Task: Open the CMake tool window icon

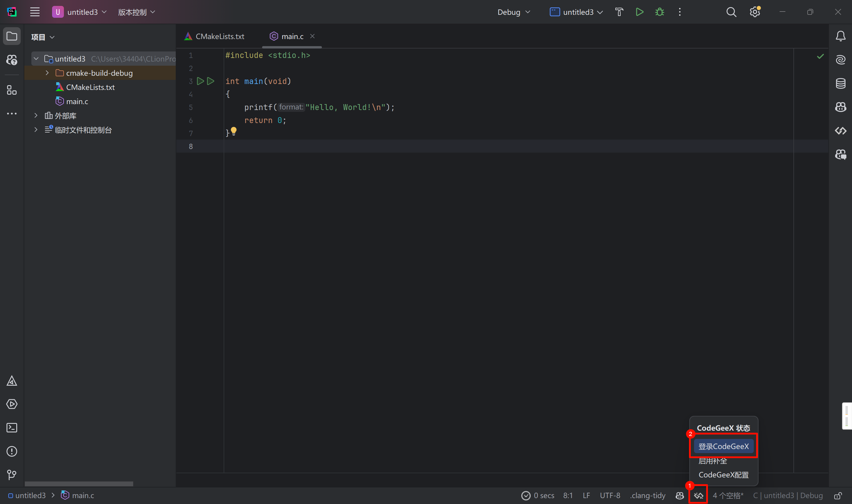Action: (12, 381)
